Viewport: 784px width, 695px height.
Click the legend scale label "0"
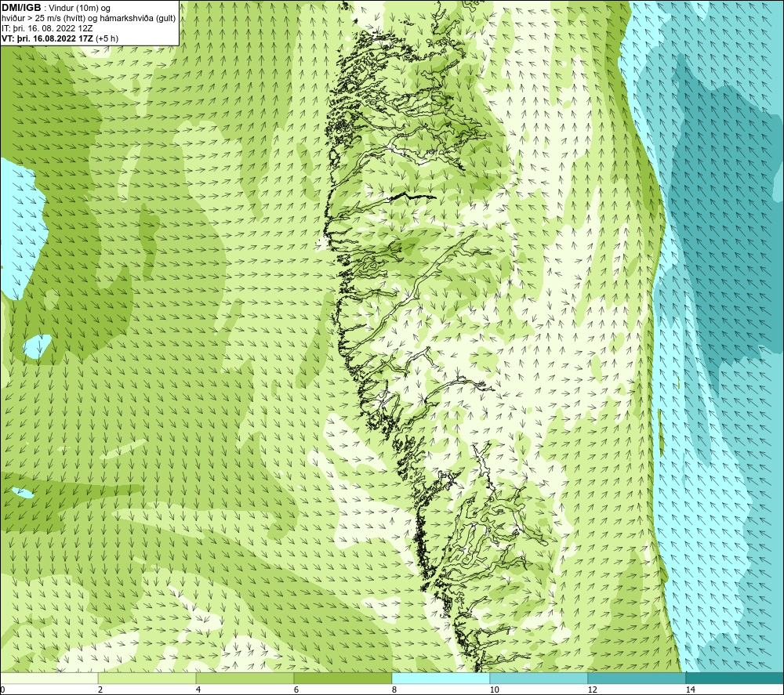click(x=3, y=690)
